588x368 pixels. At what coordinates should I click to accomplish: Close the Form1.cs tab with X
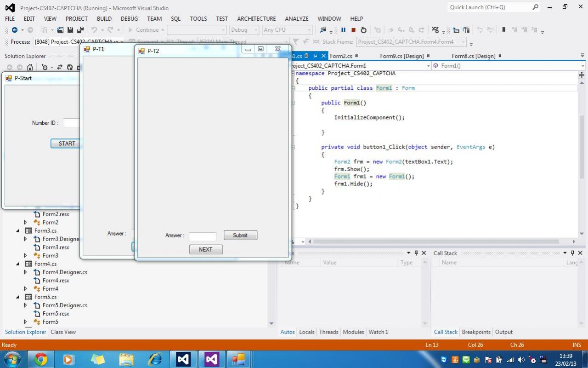click(323, 56)
